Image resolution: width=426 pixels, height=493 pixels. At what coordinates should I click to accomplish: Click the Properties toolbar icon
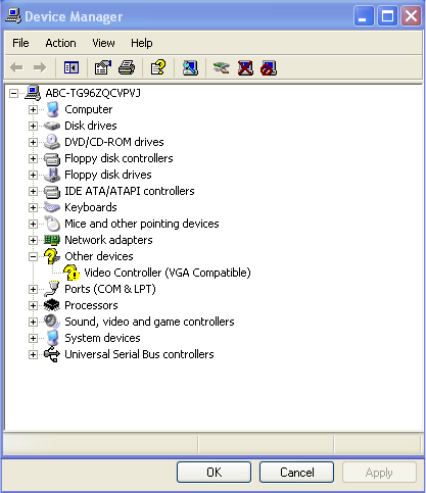pyautogui.click(x=103, y=68)
